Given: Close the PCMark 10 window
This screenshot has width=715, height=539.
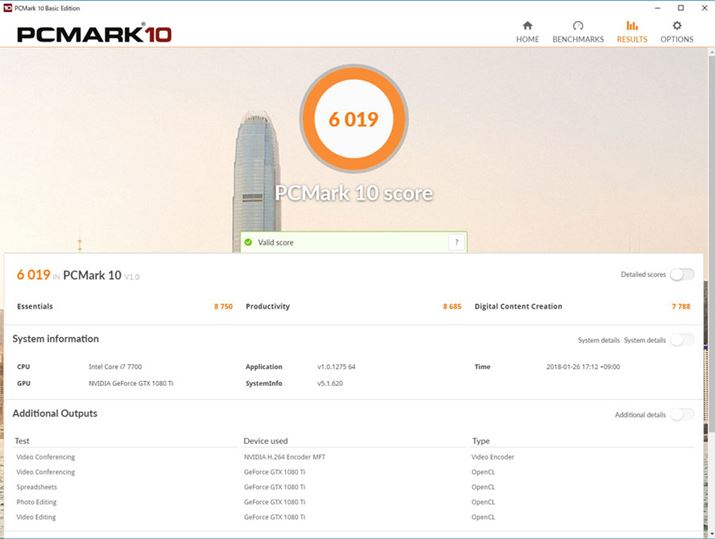Looking at the screenshot, I should click(x=704, y=8).
